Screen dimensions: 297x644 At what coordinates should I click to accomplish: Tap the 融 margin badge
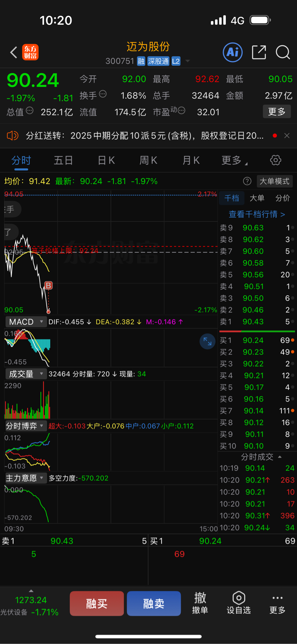141,61
